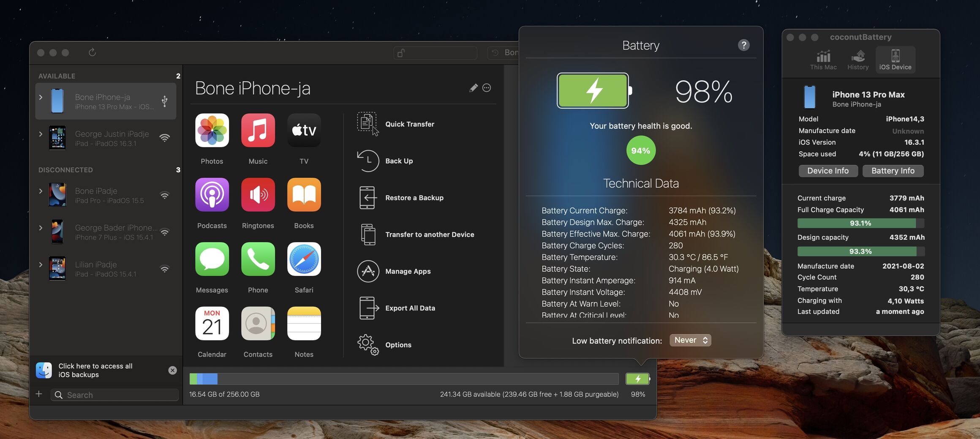980x439 pixels.
Task: Click Device Info in coconutBattery
Action: coord(828,171)
